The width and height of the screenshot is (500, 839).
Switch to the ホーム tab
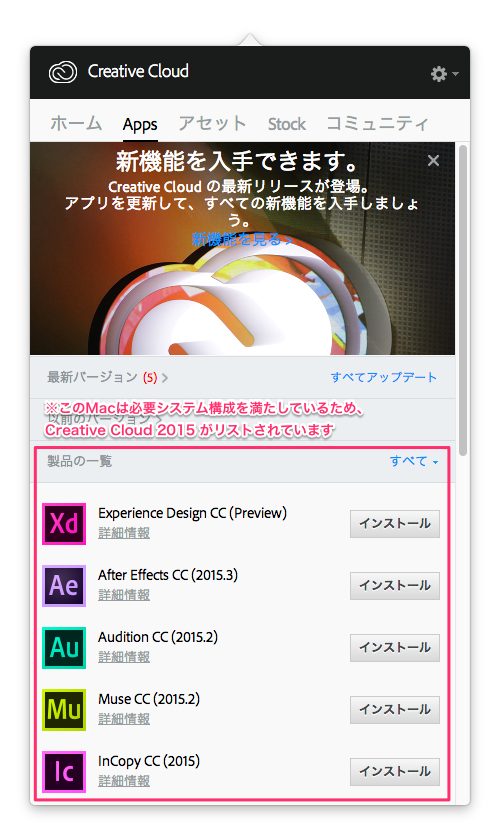(x=76, y=124)
